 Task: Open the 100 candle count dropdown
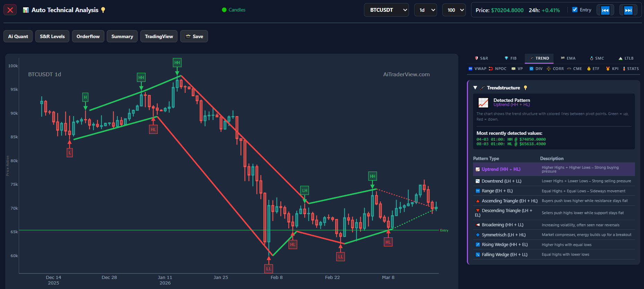(x=454, y=10)
